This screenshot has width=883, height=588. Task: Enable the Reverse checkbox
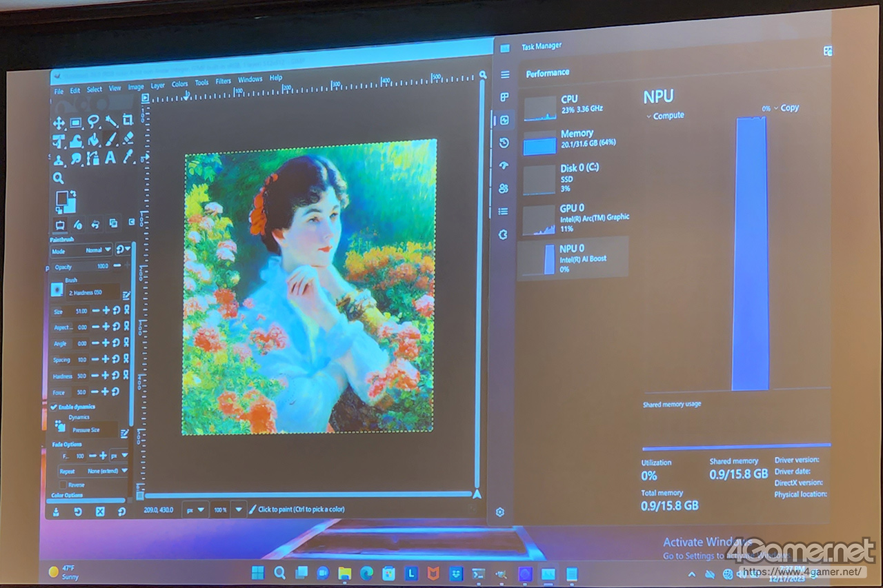(x=63, y=485)
